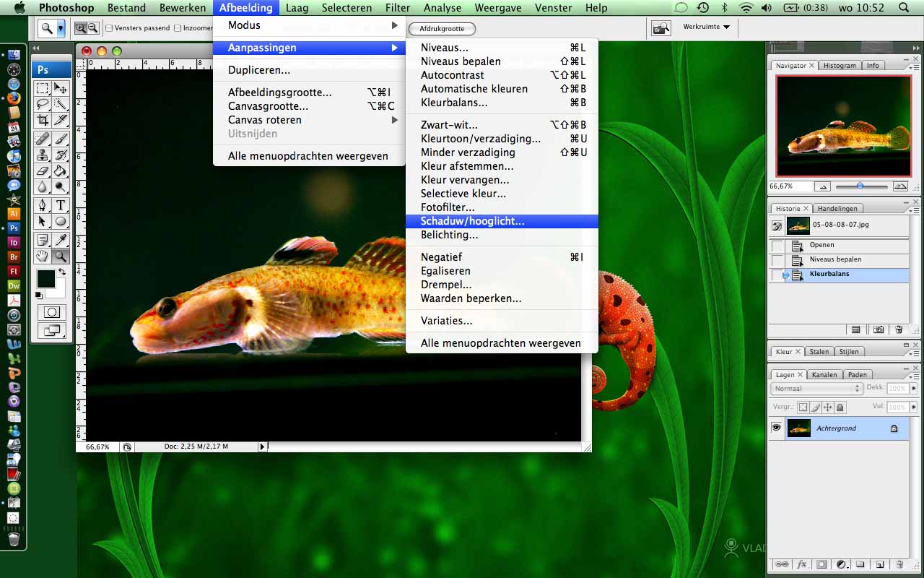Toggle lock all for layer
This screenshot has width=924, height=578.
point(840,407)
